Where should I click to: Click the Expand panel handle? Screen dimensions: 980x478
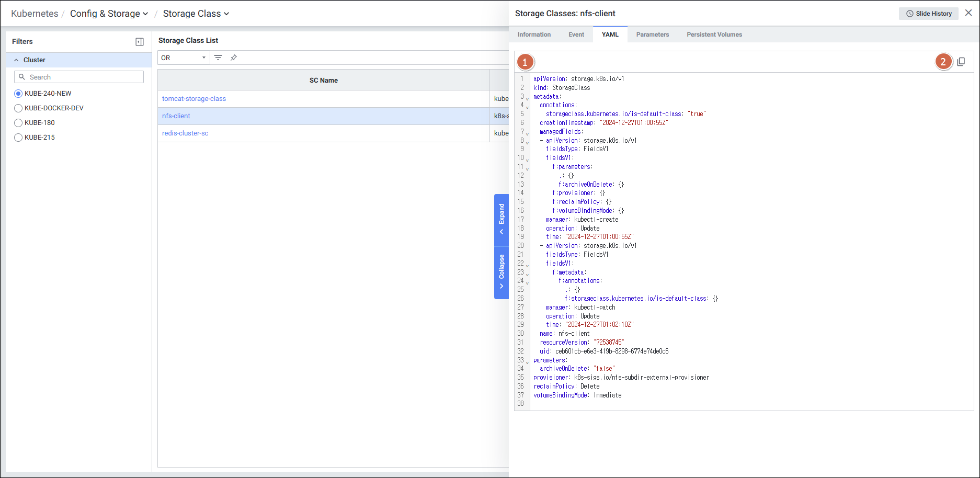click(x=502, y=220)
